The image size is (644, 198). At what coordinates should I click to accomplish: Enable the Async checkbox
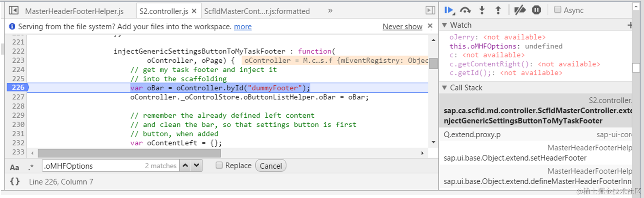[558, 10]
